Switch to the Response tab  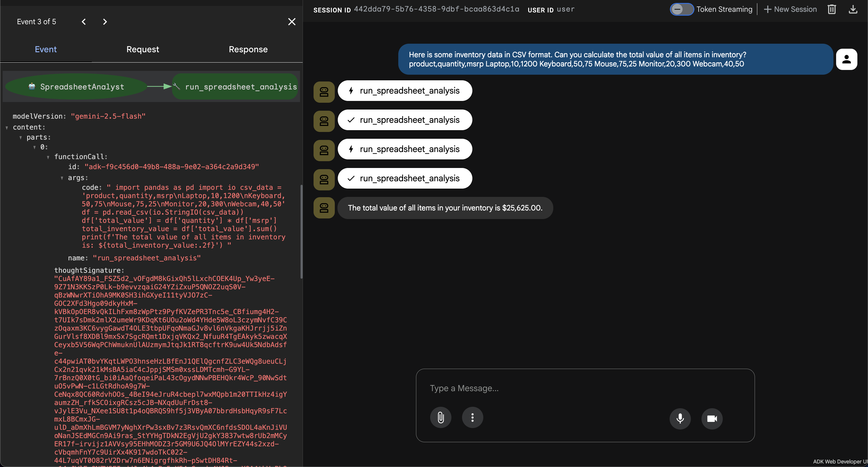click(x=248, y=49)
